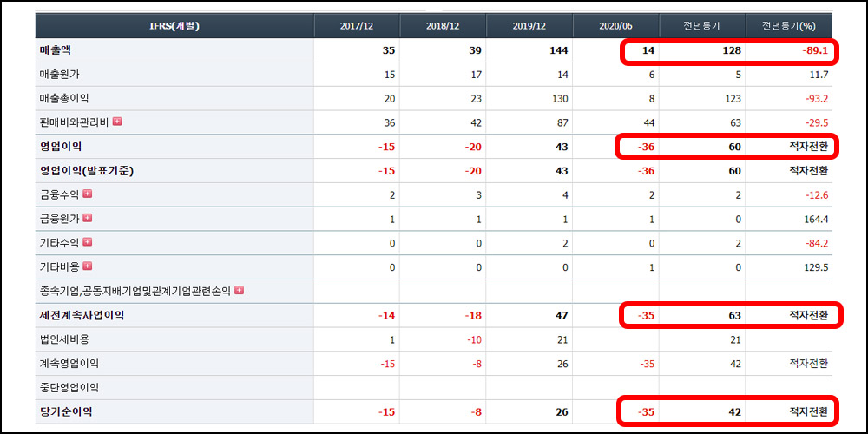The image size is (868, 434).
Task: Click the 164.4 percentage in 금융원가 row
Action: point(817,220)
